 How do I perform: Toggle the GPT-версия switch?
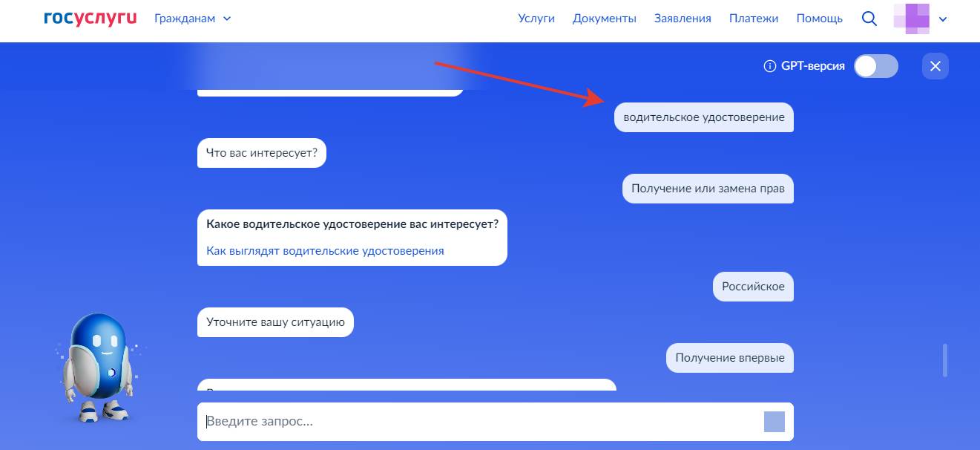(x=875, y=66)
